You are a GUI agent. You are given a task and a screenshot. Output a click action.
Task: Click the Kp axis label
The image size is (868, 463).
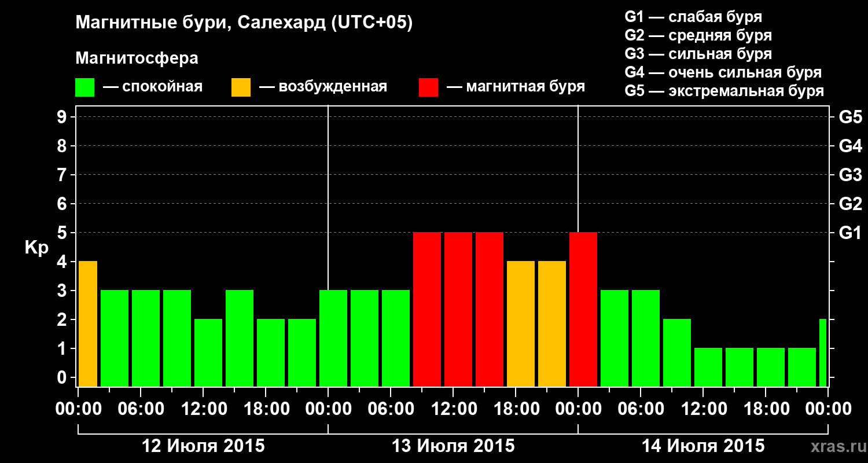36,247
